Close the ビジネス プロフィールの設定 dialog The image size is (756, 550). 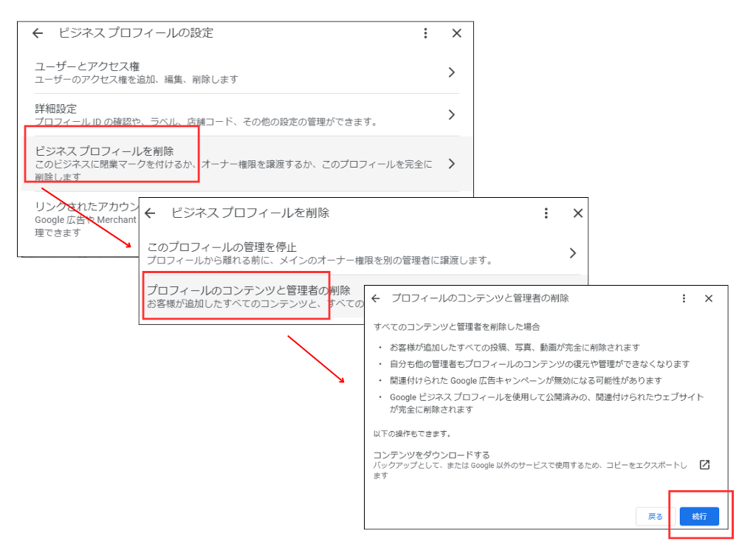pos(456,33)
